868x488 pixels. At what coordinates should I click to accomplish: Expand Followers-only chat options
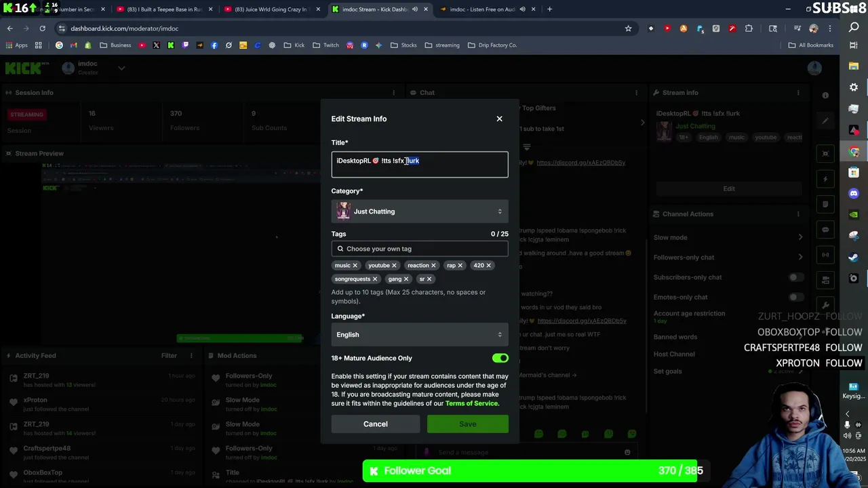[x=801, y=257]
